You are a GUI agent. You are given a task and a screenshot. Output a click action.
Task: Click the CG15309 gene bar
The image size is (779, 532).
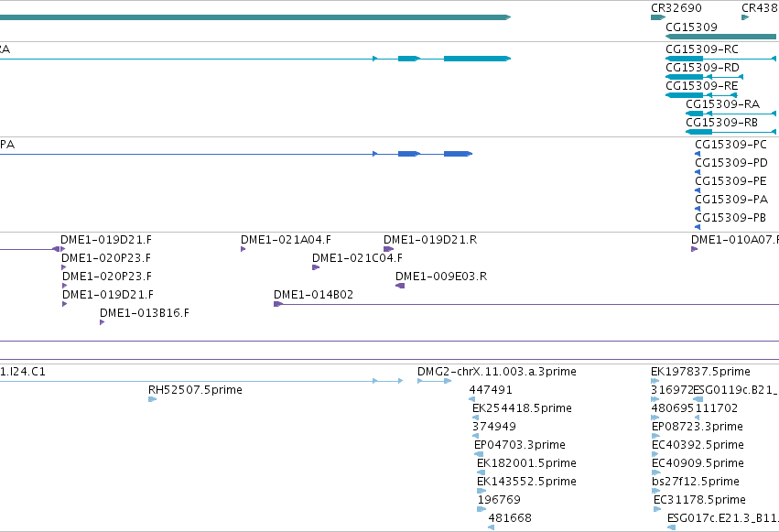(x=720, y=37)
